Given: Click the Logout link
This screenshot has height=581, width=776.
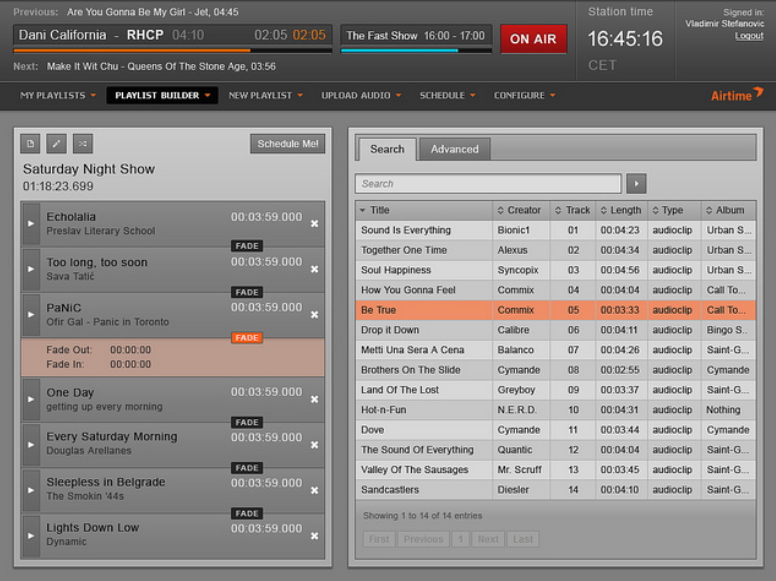Looking at the screenshot, I should coord(749,36).
